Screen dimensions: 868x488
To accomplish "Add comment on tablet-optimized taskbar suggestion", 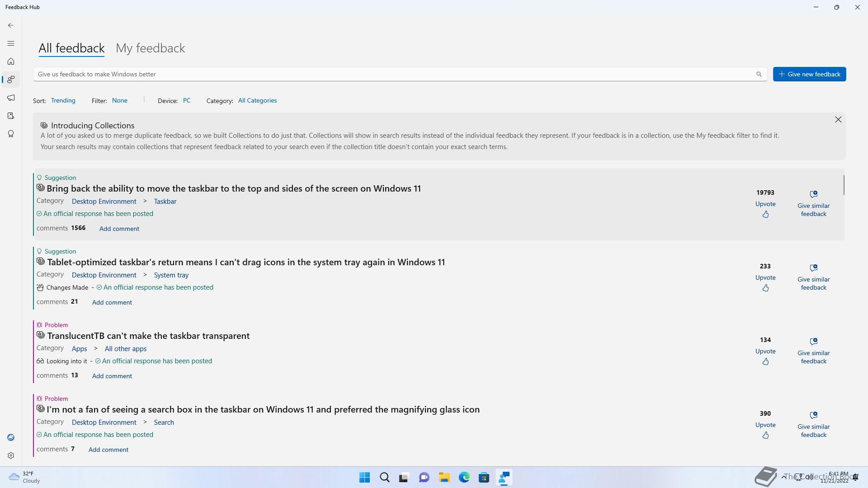I will [112, 302].
